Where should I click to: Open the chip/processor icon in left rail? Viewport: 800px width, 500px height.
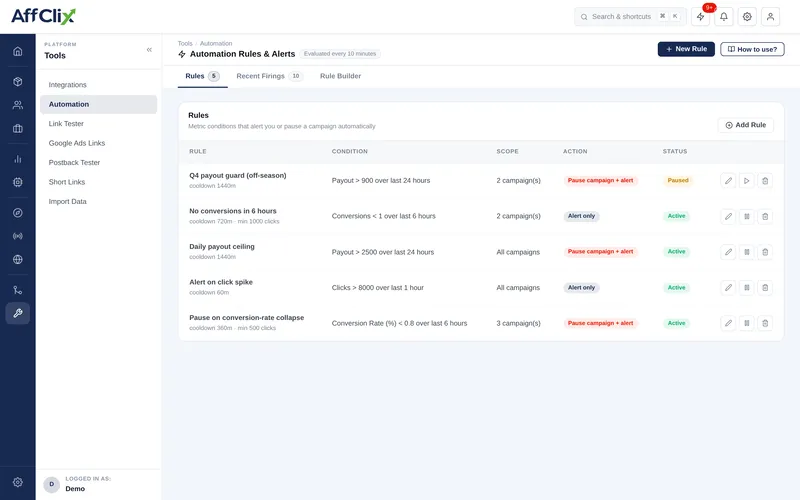pos(17,182)
